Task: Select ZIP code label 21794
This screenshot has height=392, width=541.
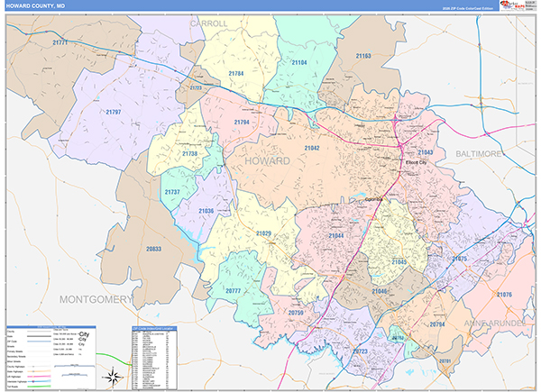Action: 242,122
